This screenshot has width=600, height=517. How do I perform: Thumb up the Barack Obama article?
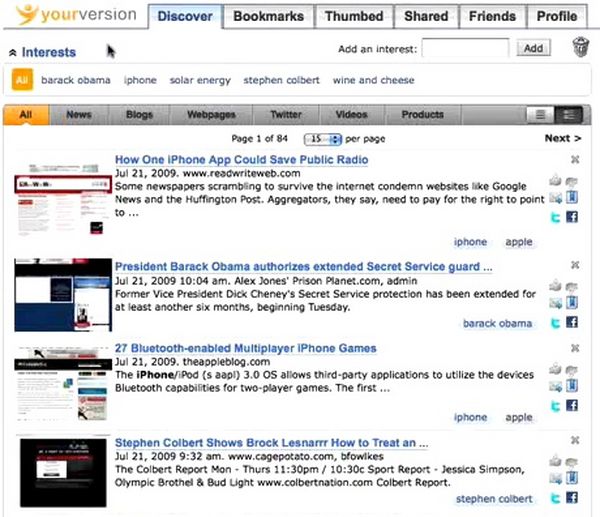coord(555,285)
